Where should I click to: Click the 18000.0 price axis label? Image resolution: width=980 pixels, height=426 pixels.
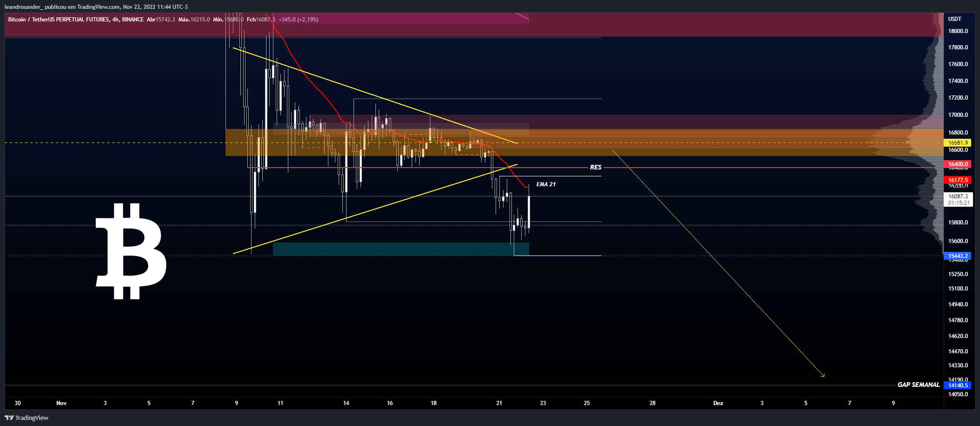(958, 31)
